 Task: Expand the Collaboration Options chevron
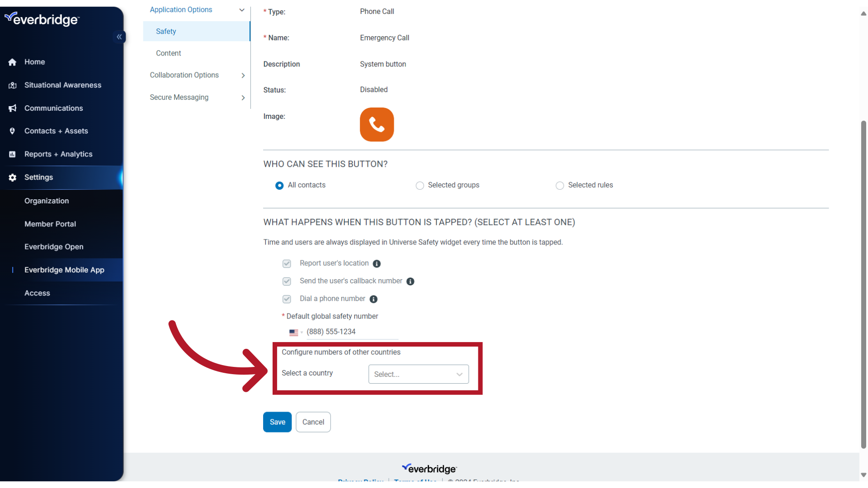coord(243,75)
